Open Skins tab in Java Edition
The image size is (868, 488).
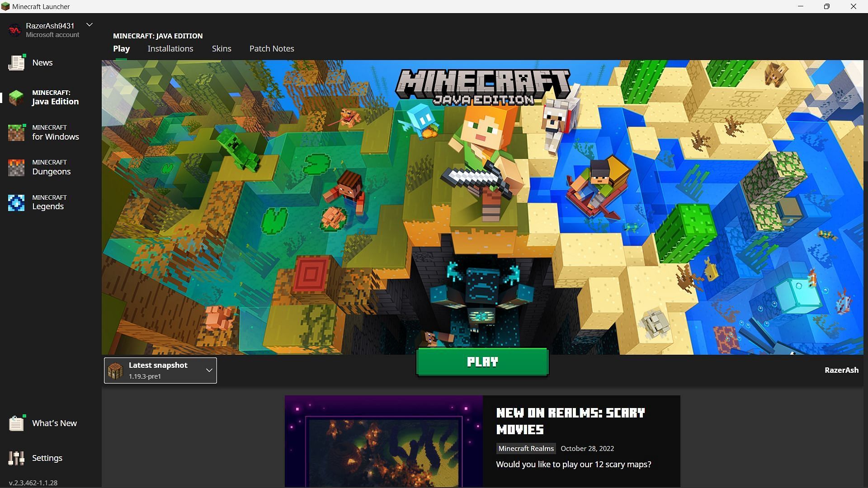[221, 48]
